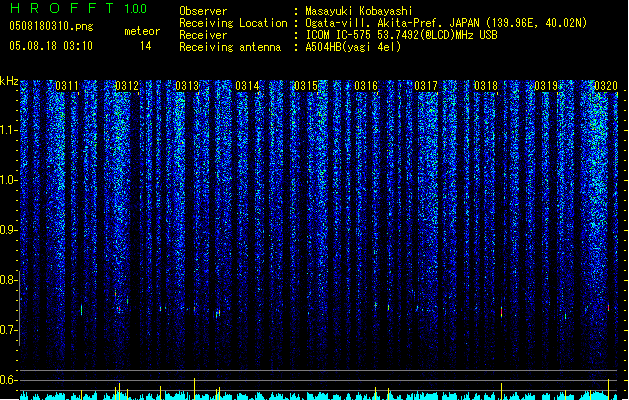Click the 0320 time marker
The height and width of the screenshot is (400, 629).
[606, 86]
